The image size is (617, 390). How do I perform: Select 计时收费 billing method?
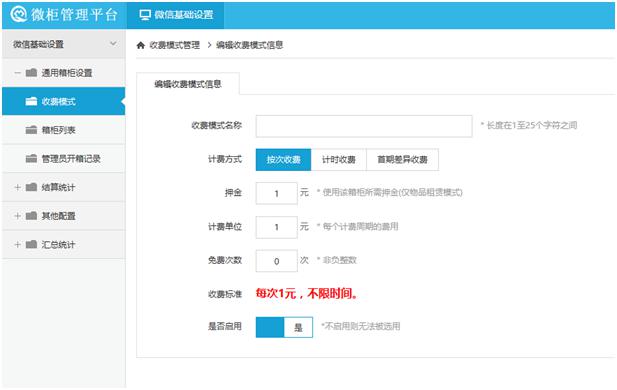point(338,159)
